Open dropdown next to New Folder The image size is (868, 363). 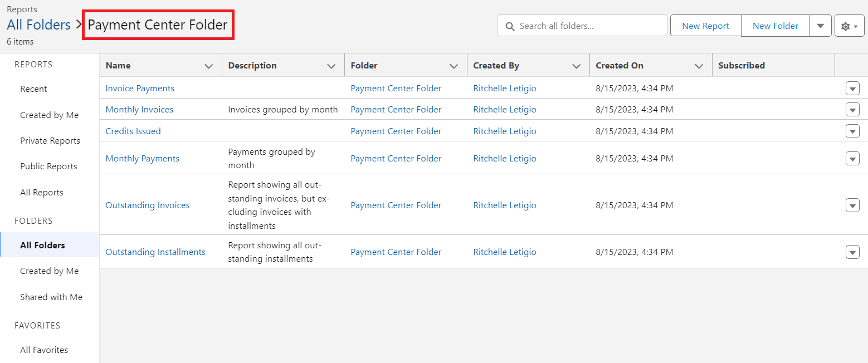(821, 26)
